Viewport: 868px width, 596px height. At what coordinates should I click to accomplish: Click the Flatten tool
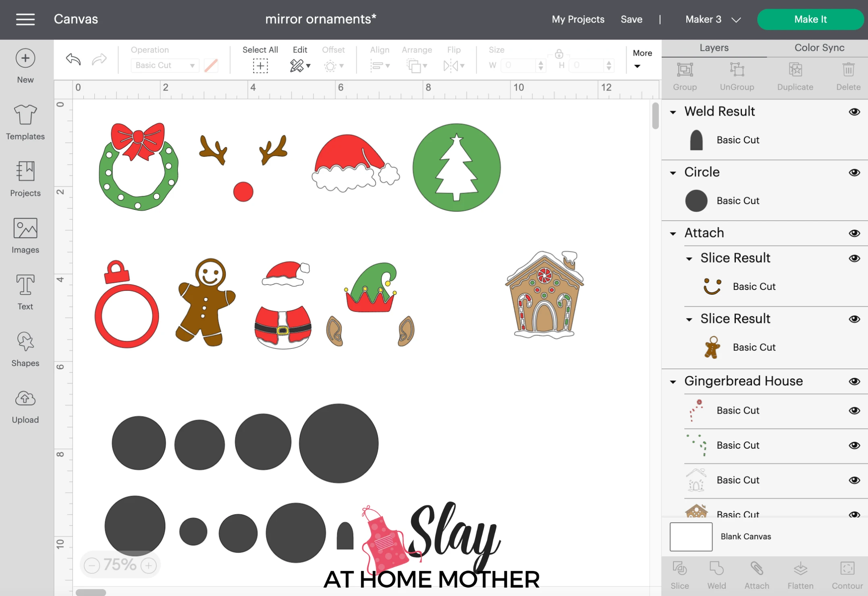point(800,575)
